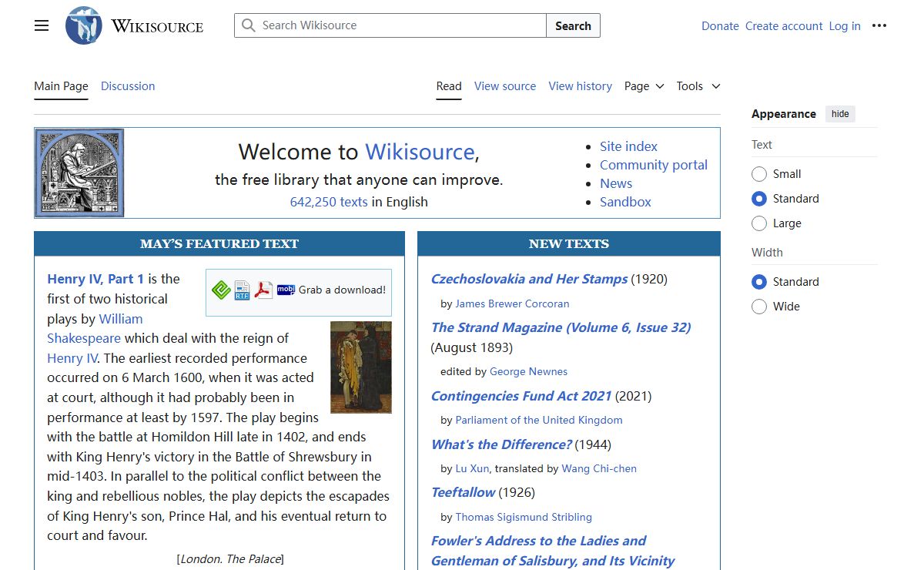Click the Log in link
Image resolution: width=924 pixels, height=570 pixels.
(x=845, y=26)
